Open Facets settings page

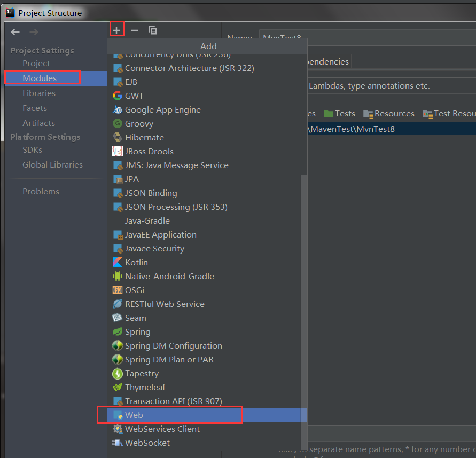(x=35, y=108)
